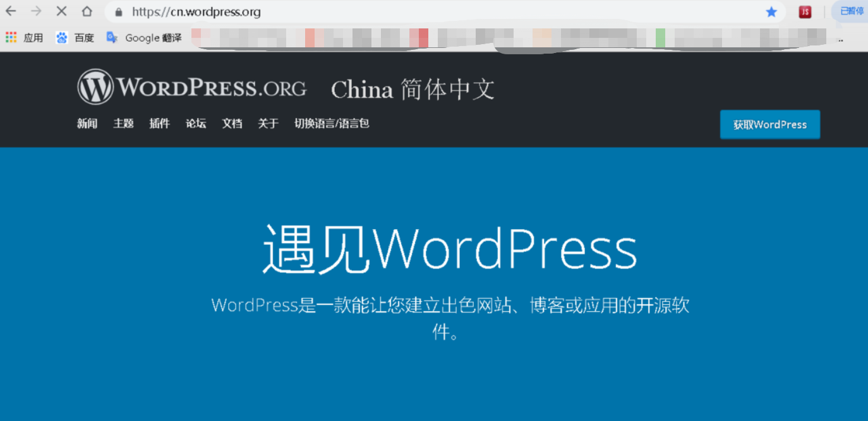Viewport: 868px width, 421px height.
Task: Open the 关于 menu item
Action: coord(268,124)
